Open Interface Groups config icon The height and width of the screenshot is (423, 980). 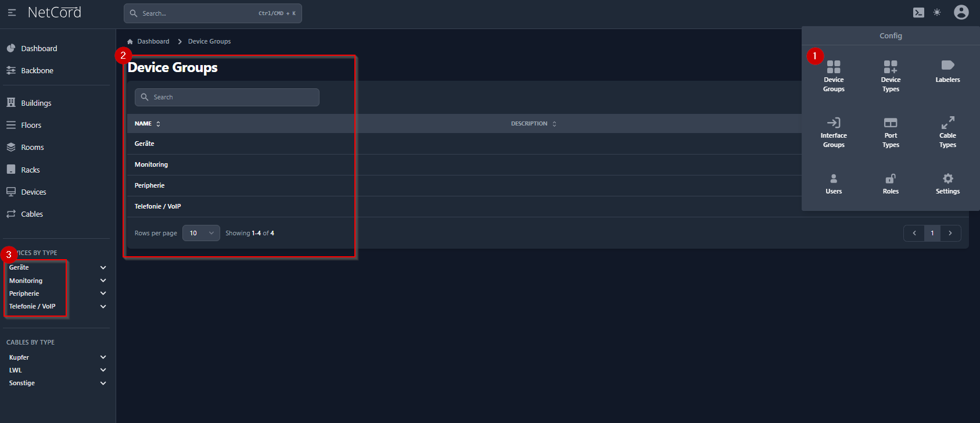(834, 131)
